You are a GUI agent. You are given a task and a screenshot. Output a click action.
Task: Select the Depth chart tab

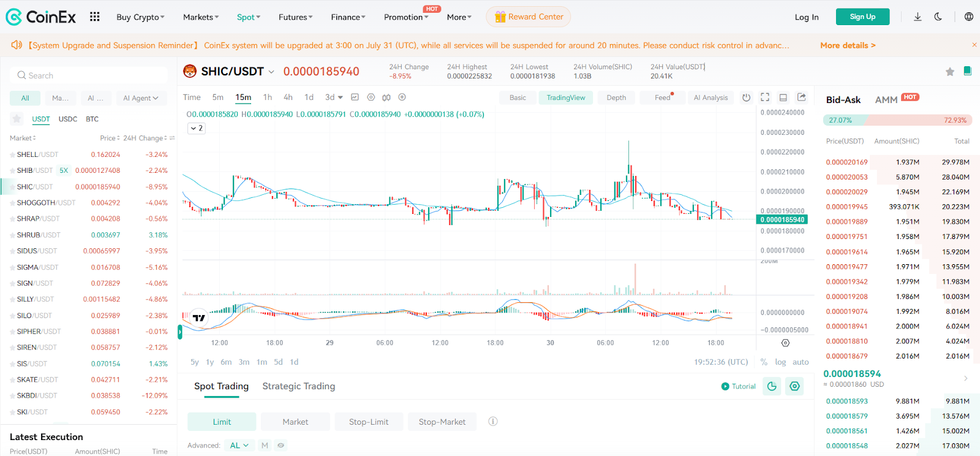click(616, 97)
